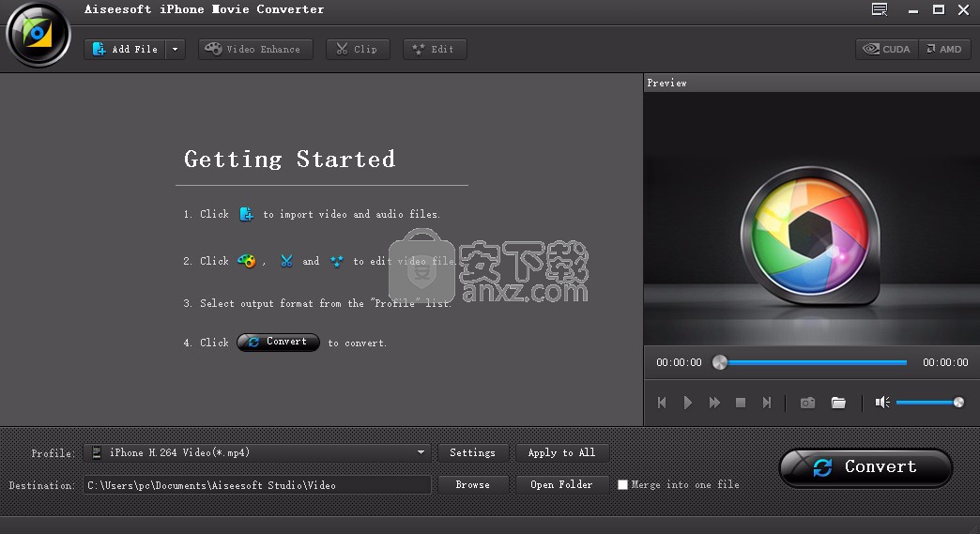Viewport: 980px width, 534px height.
Task: Open the snapshot folder icon
Action: (x=838, y=403)
